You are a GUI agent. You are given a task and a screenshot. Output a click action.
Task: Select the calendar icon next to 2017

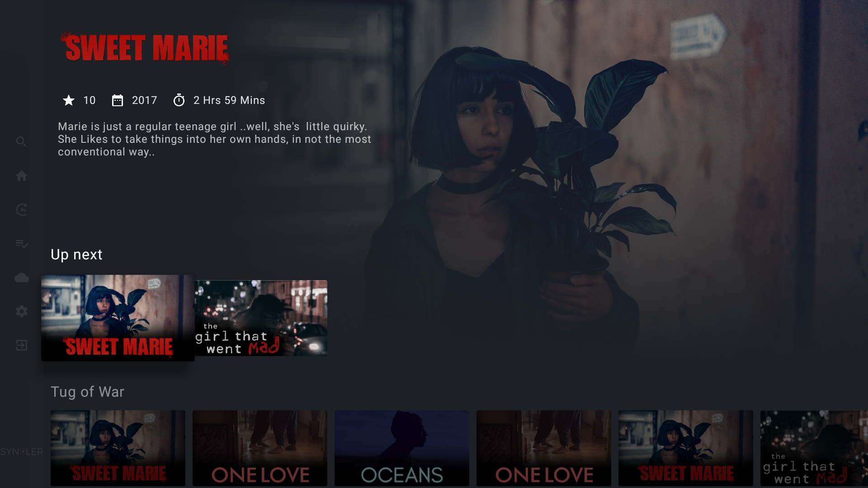point(118,100)
